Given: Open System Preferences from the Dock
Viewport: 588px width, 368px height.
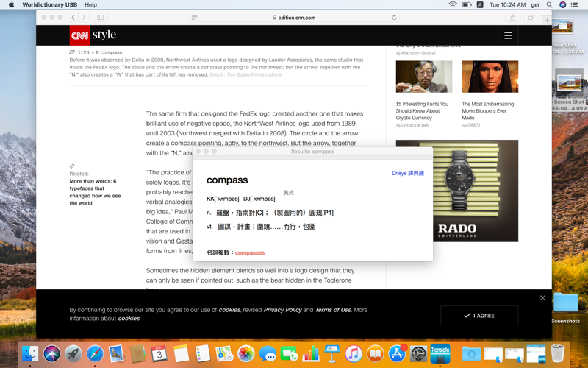Looking at the screenshot, I should [418, 354].
